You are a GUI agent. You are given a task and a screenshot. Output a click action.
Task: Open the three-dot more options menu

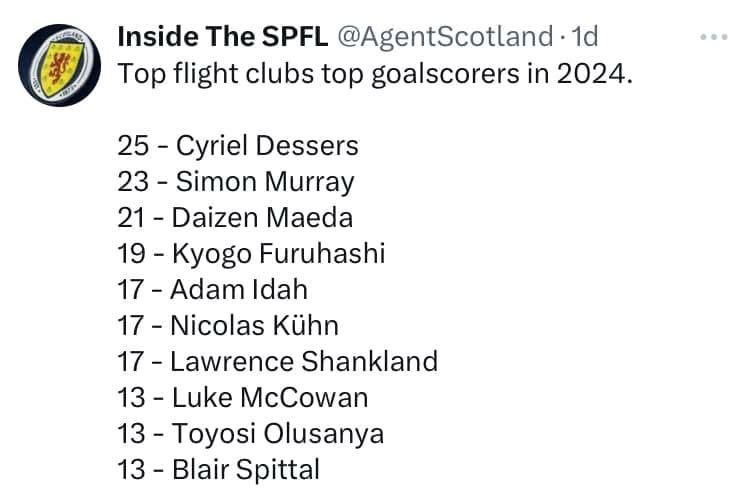pyautogui.click(x=714, y=37)
